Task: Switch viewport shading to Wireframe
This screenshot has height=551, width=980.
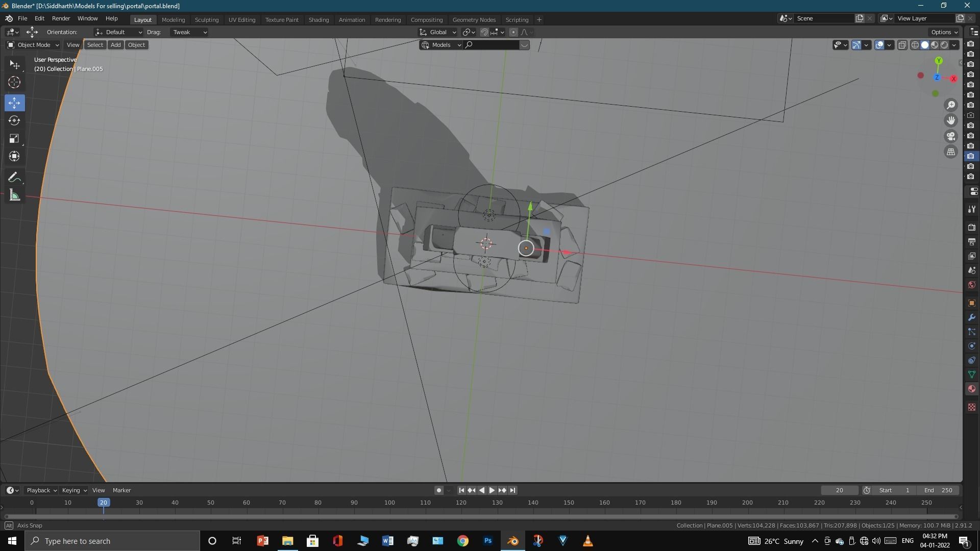Action: pyautogui.click(x=915, y=45)
